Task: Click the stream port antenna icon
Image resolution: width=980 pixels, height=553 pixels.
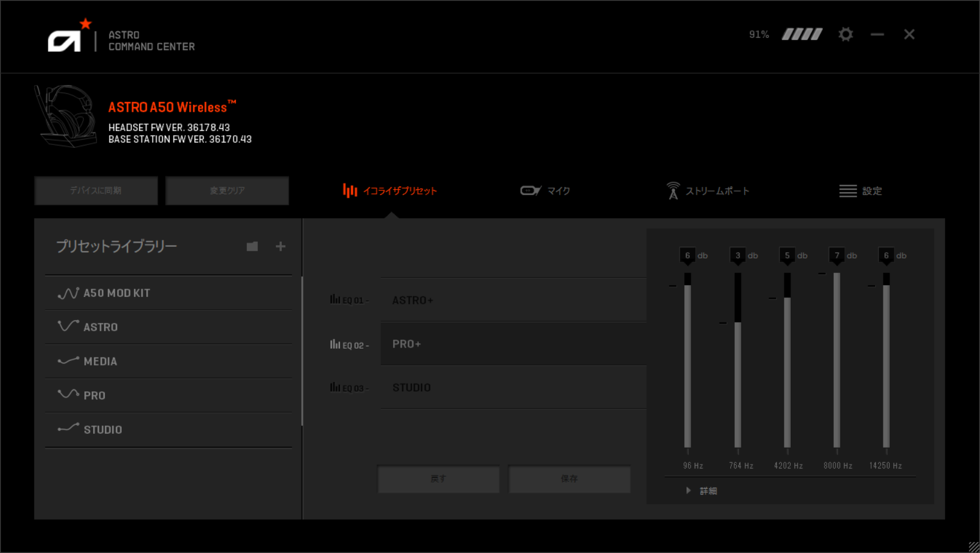Action: pyautogui.click(x=673, y=190)
